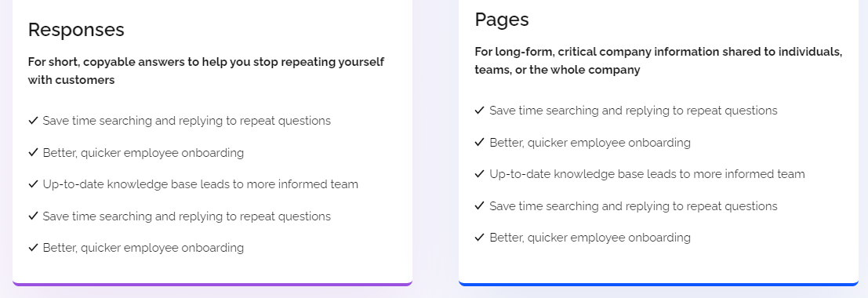Viewport: 868px width, 298px height.
Task: Click first Save time searching text in Responses
Action: point(187,121)
